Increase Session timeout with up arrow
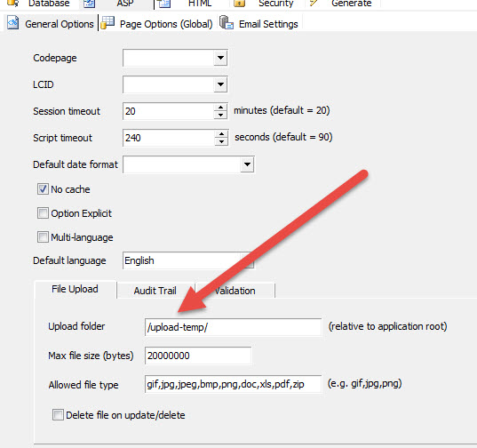 pyautogui.click(x=220, y=108)
